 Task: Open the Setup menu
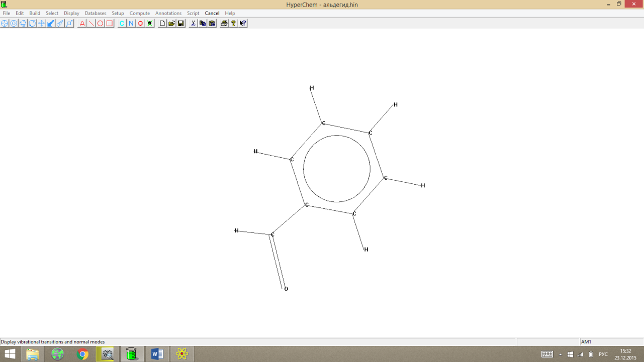click(118, 13)
